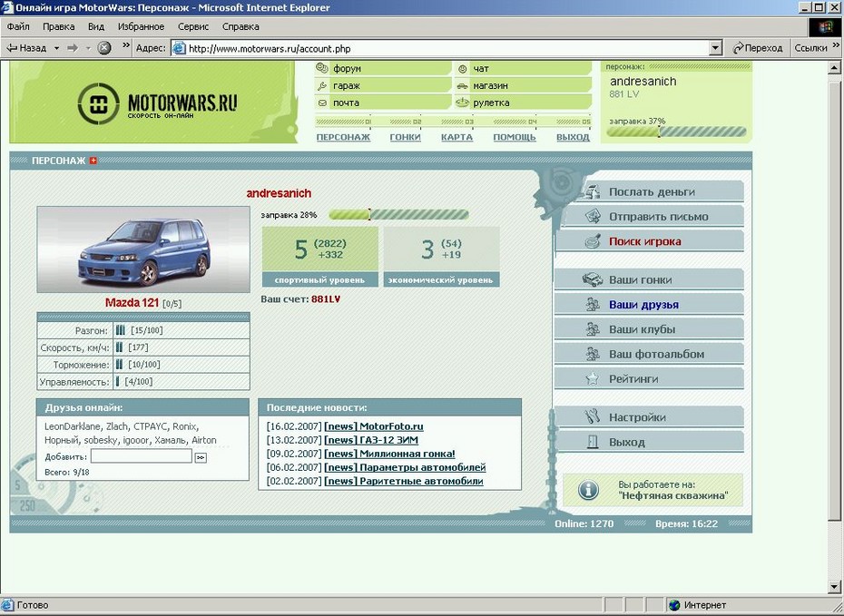The image size is (844, 616).
Task: Open the Сервис menu
Action: coord(193,26)
